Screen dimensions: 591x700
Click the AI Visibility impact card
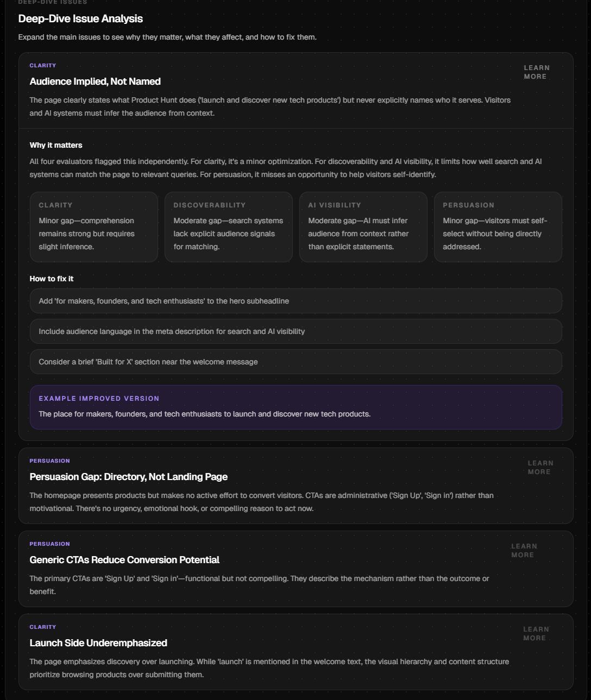(x=363, y=227)
